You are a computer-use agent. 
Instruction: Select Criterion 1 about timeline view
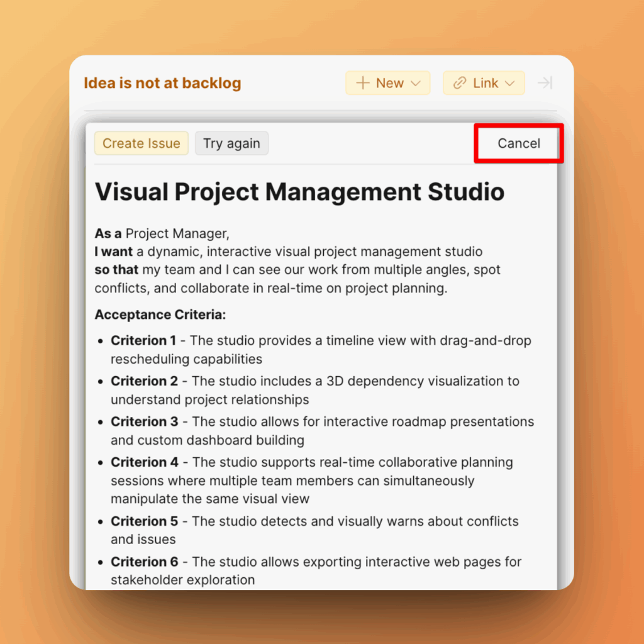click(x=321, y=350)
